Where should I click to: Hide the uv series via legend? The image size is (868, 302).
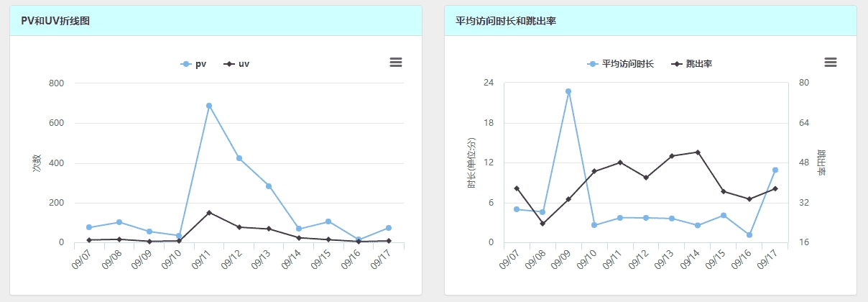[237, 64]
